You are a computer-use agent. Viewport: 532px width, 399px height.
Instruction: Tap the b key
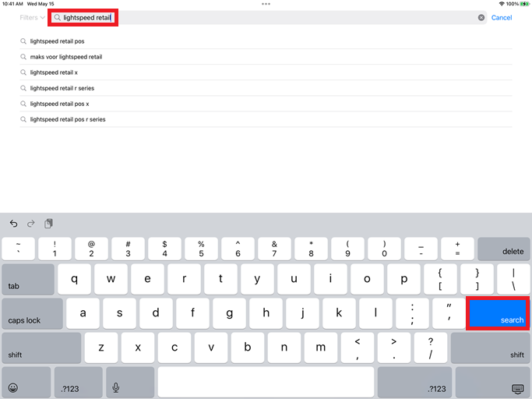248,348
